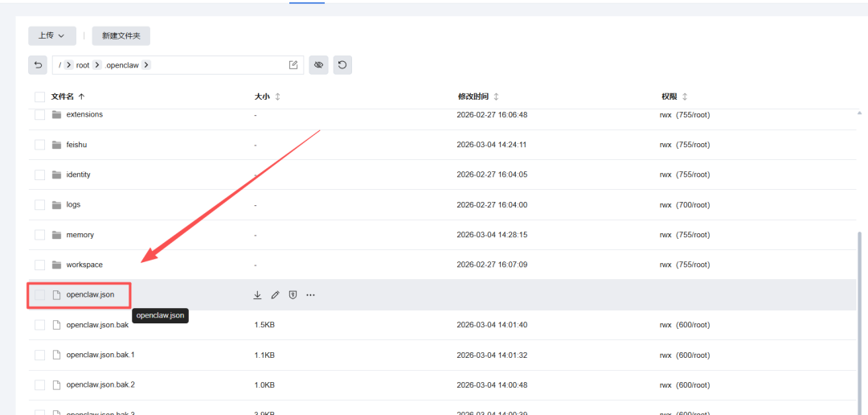
Task: Sort by 文件名 column
Action: (68, 97)
